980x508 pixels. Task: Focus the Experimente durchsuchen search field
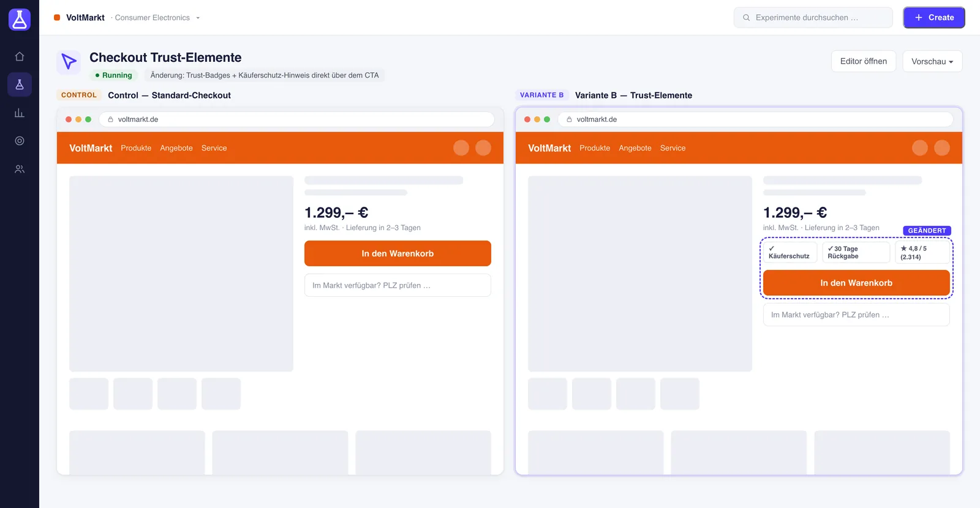tap(813, 18)
